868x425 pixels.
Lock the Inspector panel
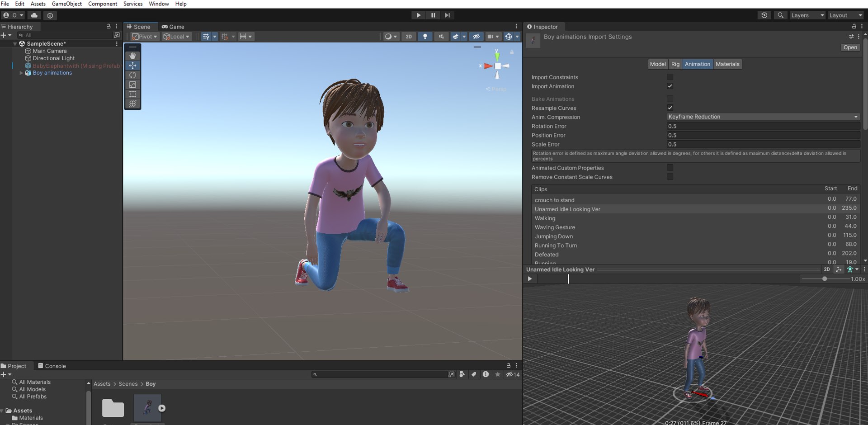pos(854,26)
